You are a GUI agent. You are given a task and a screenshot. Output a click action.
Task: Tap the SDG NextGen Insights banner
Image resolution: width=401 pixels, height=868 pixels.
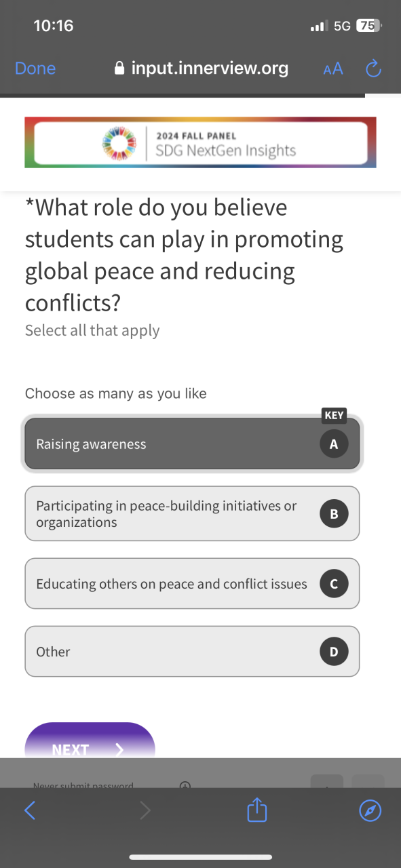click(200, 142)
